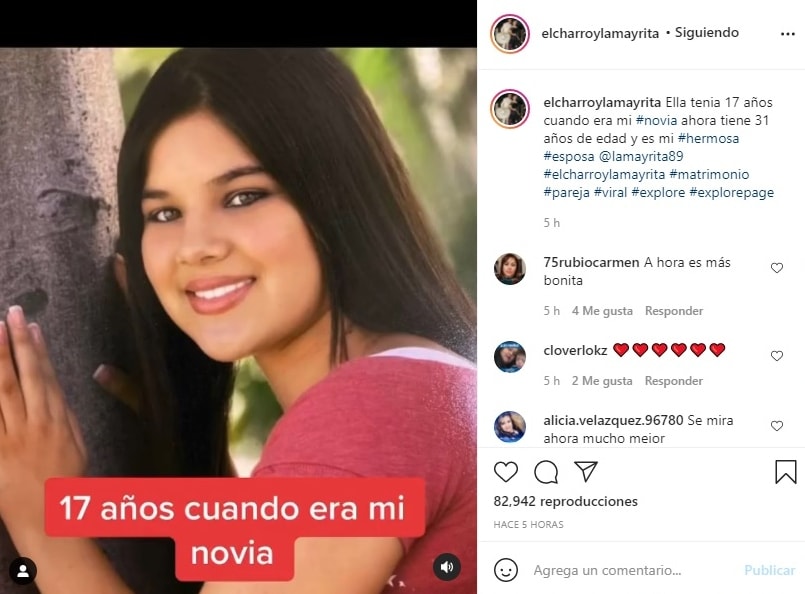This screenshot has width=805, height=594.
Task: Like the post with heart icon
Action: 506,472
